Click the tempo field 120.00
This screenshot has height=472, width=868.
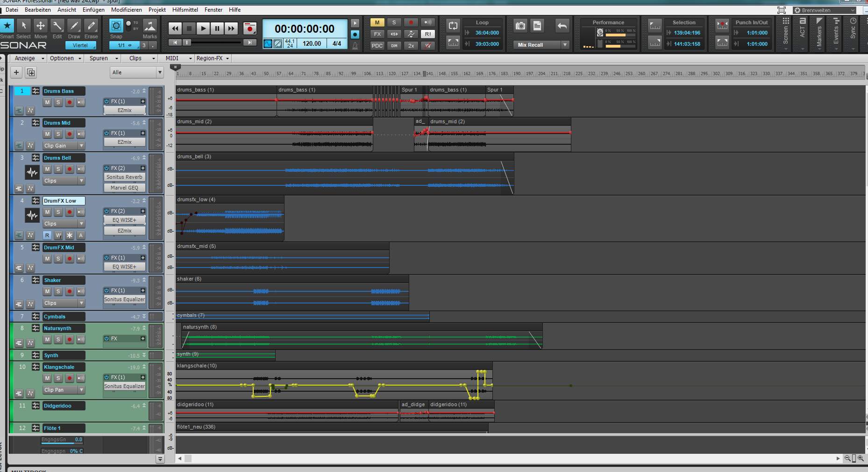click(x=312, y=43)
